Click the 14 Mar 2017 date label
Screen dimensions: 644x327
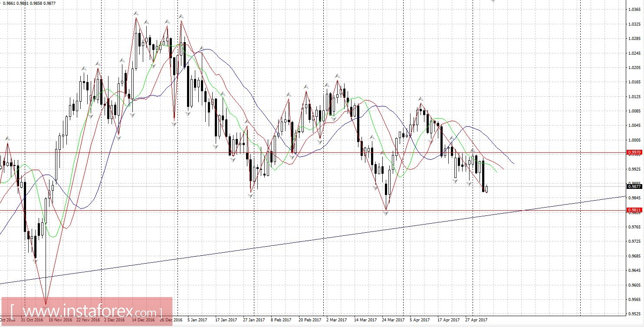tap(365, 320)
